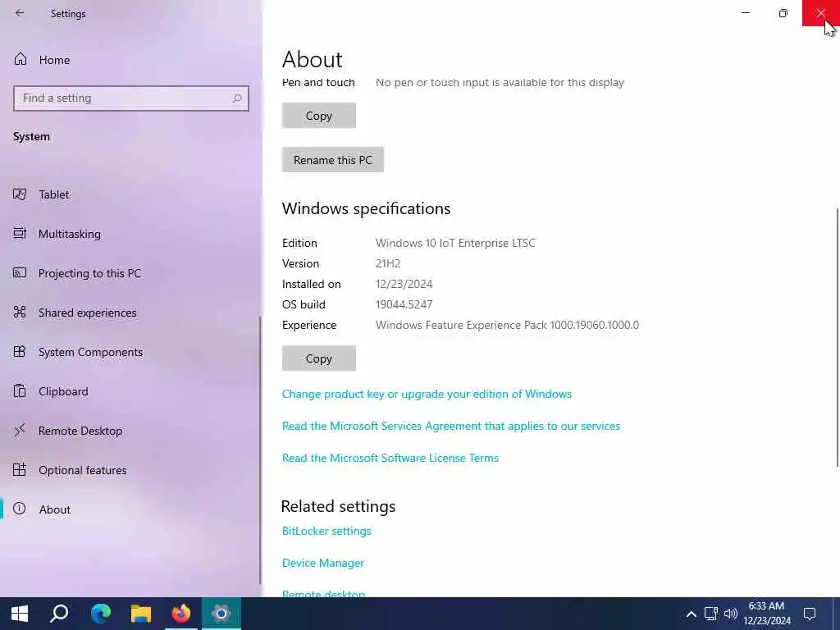Launch Microsoft Edge from taskbar

click(100, 614)
